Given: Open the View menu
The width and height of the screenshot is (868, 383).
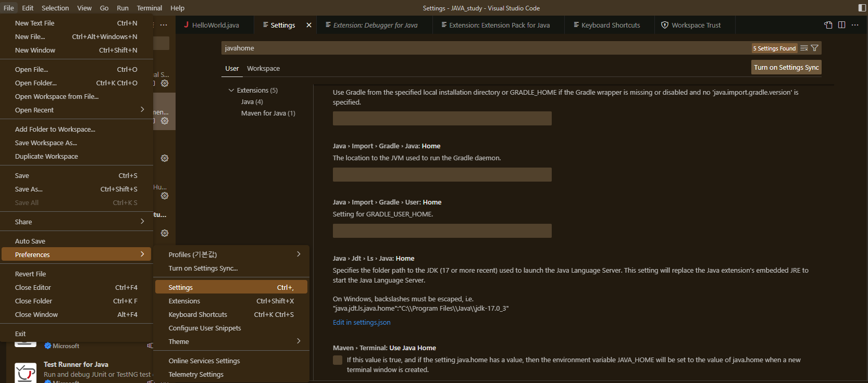Looking at the screenshot, I should click(84, 8).
